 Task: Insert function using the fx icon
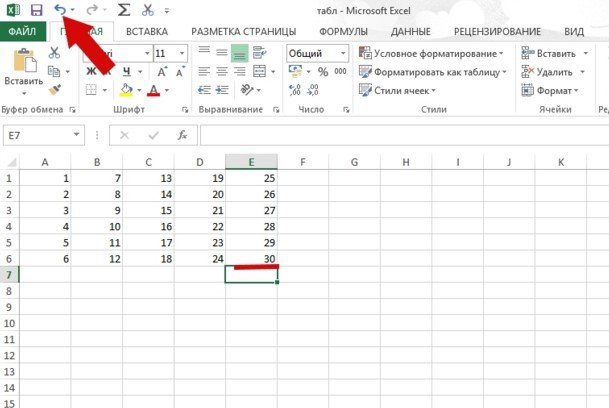click(x=180, y=135)
